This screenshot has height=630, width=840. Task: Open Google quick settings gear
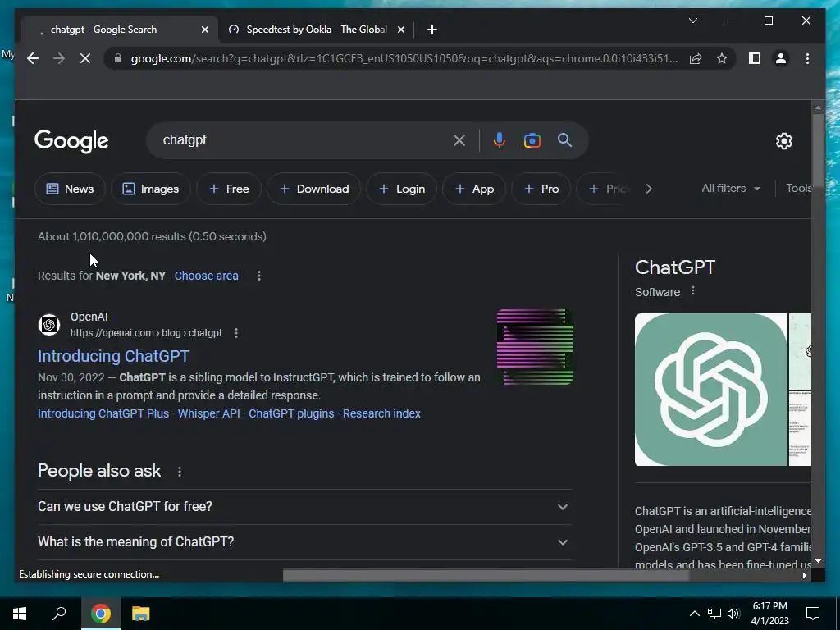(x=783, y=141)
